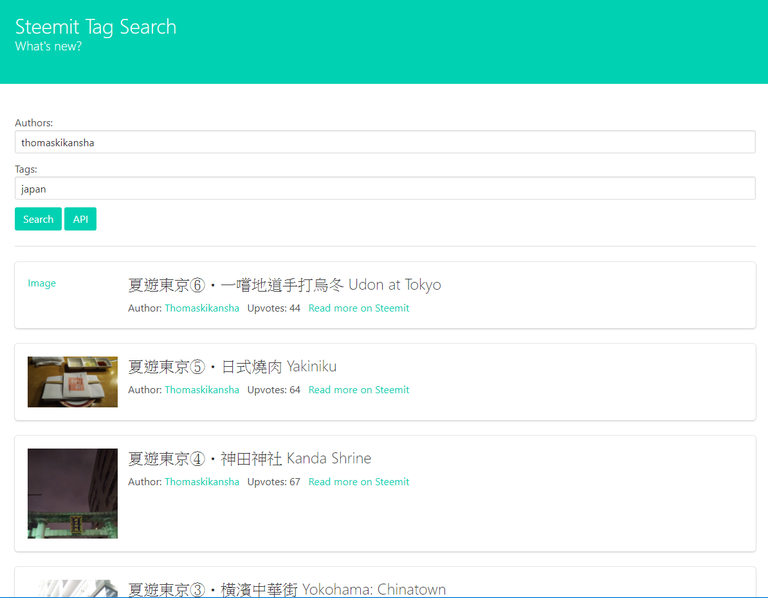Click the Yokohama Chinatown post thumbnail
Image resolution: width=768 pixels, height=598 pixels.
coord(72,589)
